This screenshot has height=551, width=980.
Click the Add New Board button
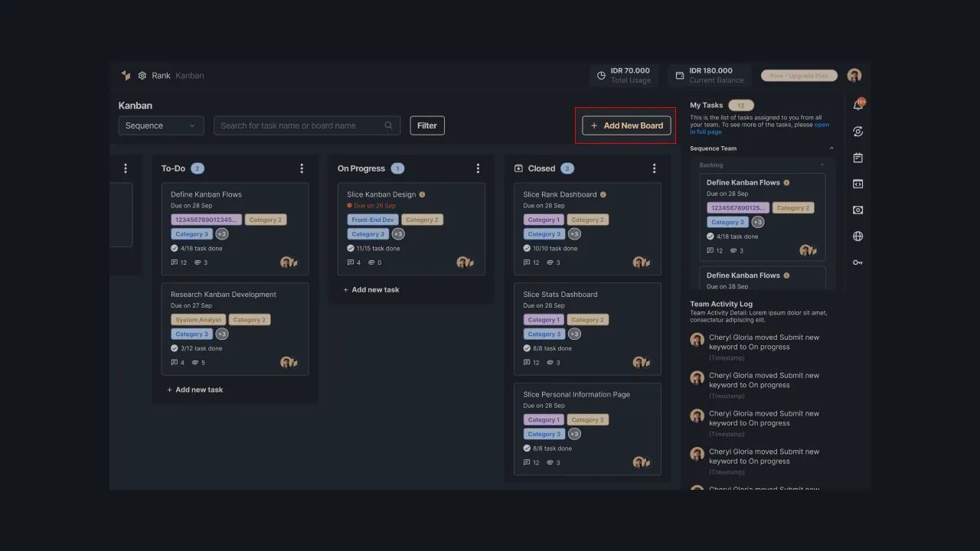[626, 126]
